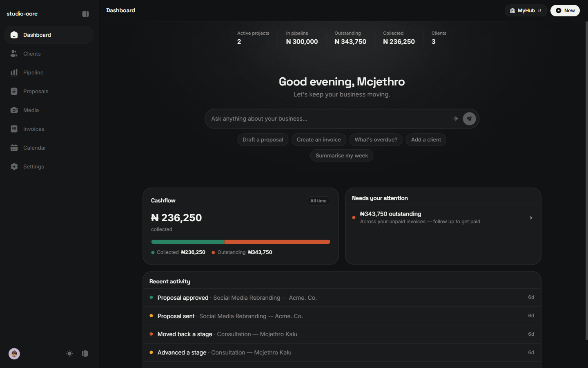Click the plus icon in the New button
This screenshot has height=368, width=588.
coord(558,11)
